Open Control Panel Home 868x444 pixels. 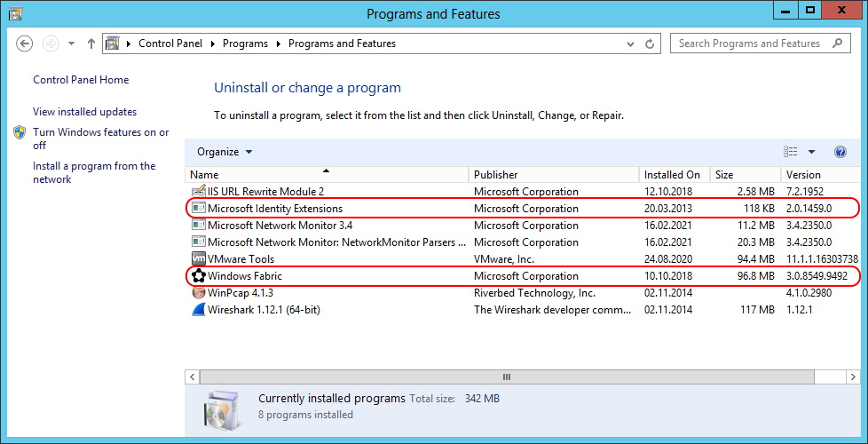81,80
